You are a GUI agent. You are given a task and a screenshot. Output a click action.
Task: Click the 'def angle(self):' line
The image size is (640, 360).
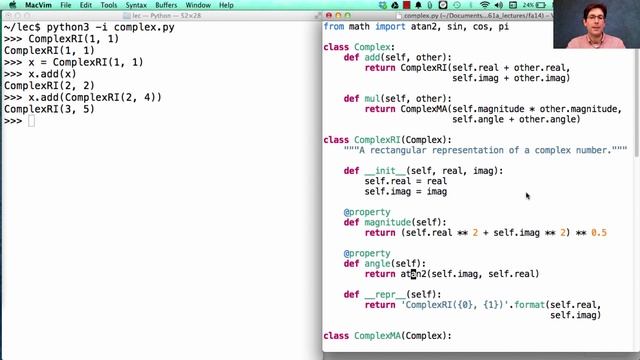coord(384,263)
